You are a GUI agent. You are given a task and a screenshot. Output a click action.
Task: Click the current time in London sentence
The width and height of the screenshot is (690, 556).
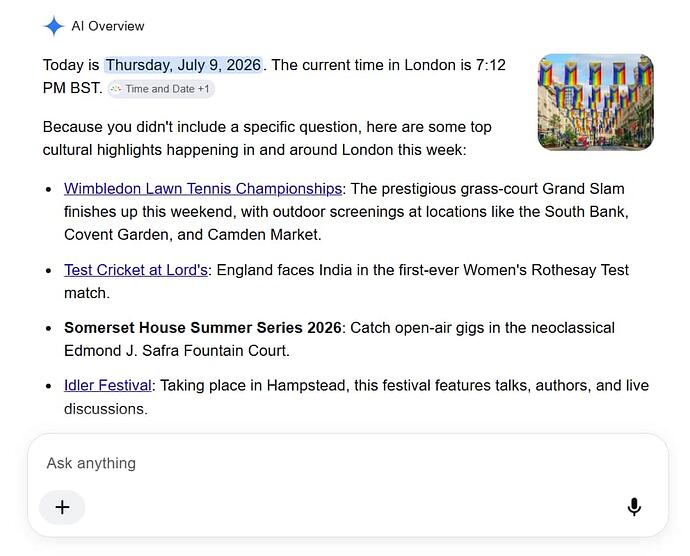(389, 65)
